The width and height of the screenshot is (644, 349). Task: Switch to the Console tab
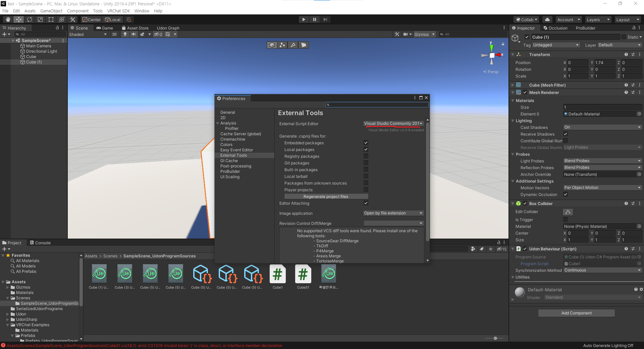[x=40, y=243]
